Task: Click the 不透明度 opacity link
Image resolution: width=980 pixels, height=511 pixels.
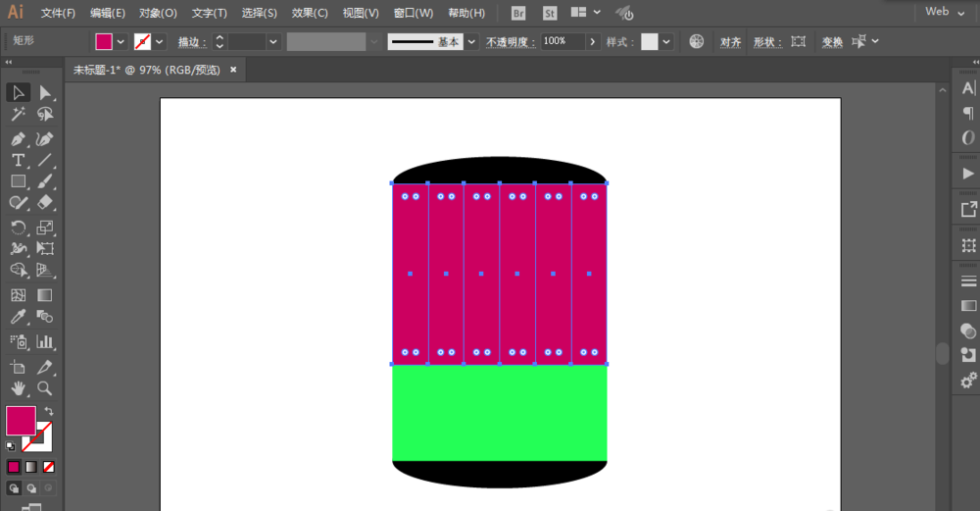Action: pyautogui.click(x=511, y=42)
